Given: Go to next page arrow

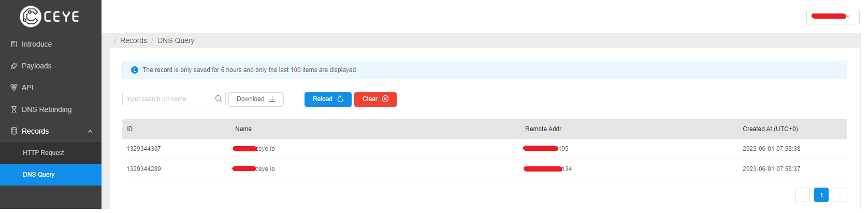Looking at the screenshot, I should point(840,195).
